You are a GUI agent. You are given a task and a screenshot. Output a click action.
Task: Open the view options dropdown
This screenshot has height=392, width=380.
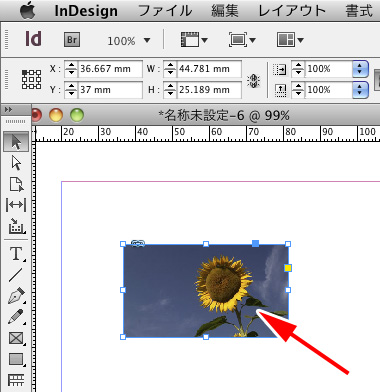pos(194,40)
